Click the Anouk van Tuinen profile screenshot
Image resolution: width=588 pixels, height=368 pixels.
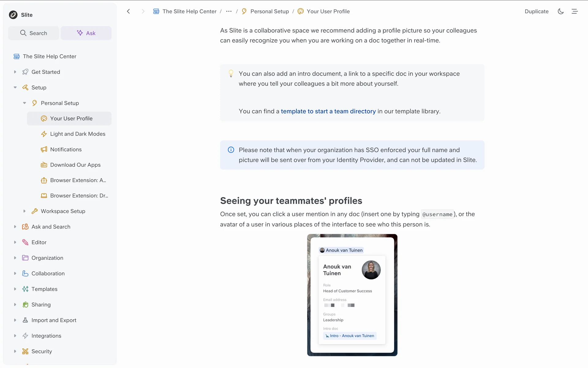pos(352,295)
